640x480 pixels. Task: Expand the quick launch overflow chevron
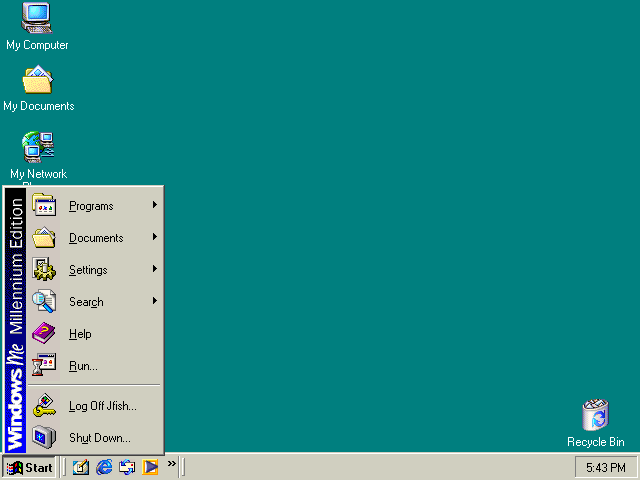pos(171,463)
